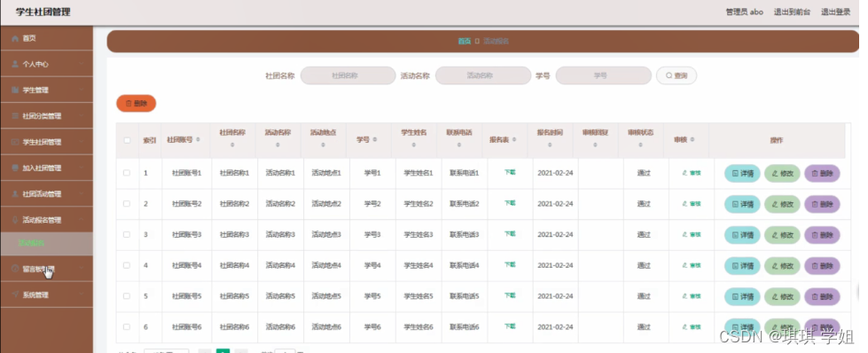Screen dimensions: 868x353
Task: Focus the 学号 search input field
Action: tap(604, 76)
